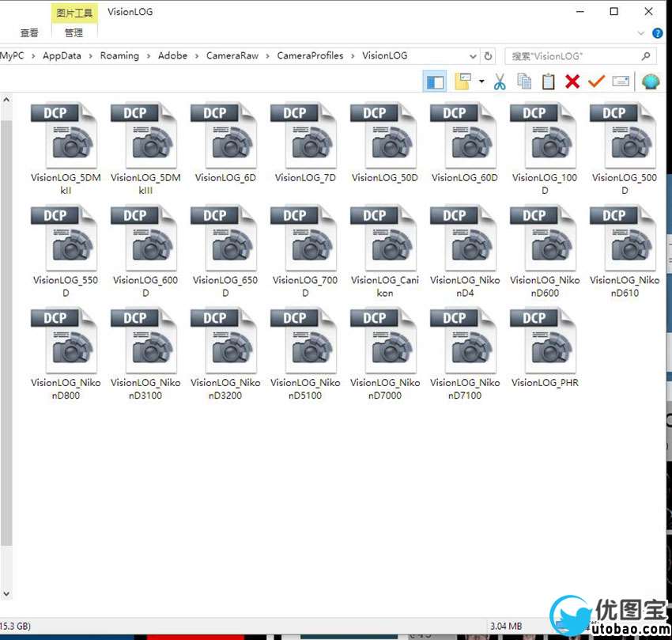Expand the breadcrumb arrow after MyPC
The image size is (672, 640).
pos(33,56)
